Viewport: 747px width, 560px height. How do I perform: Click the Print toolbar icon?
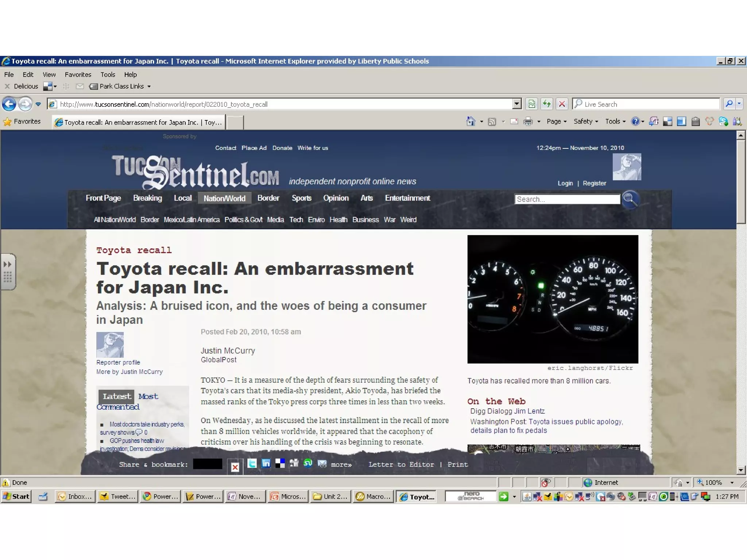click(528, 122)
